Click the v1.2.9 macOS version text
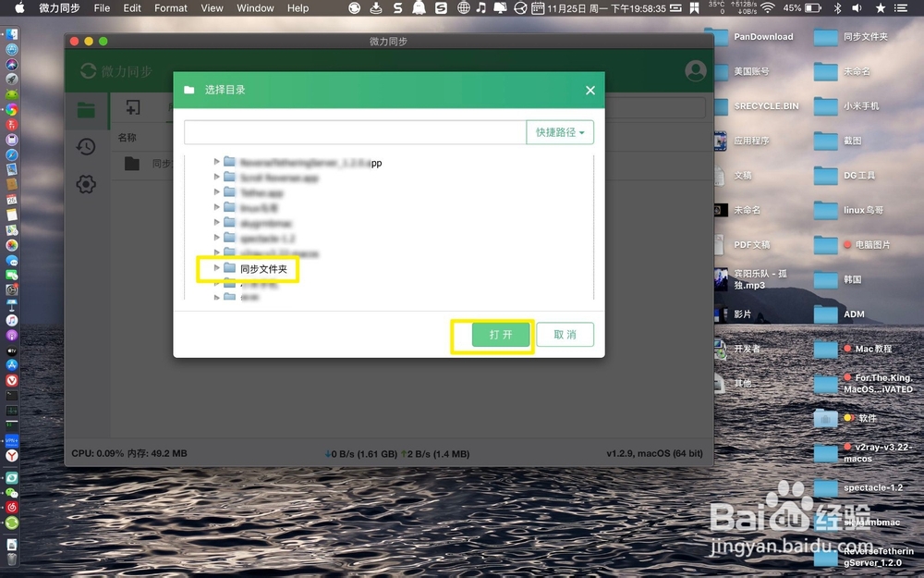Screen dimensions: 924x578 pyautogui.click(x=655, y=453)
